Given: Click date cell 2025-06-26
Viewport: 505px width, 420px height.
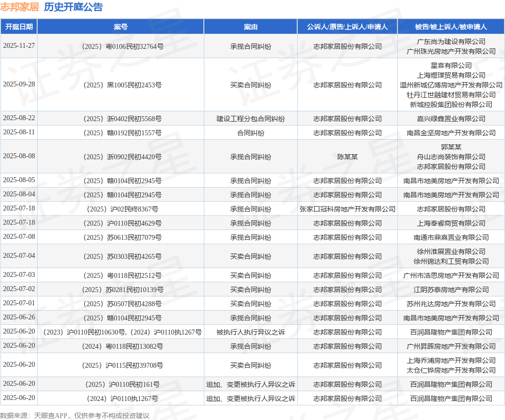Looking at the screenshot, I should click(x=19, y=317).
